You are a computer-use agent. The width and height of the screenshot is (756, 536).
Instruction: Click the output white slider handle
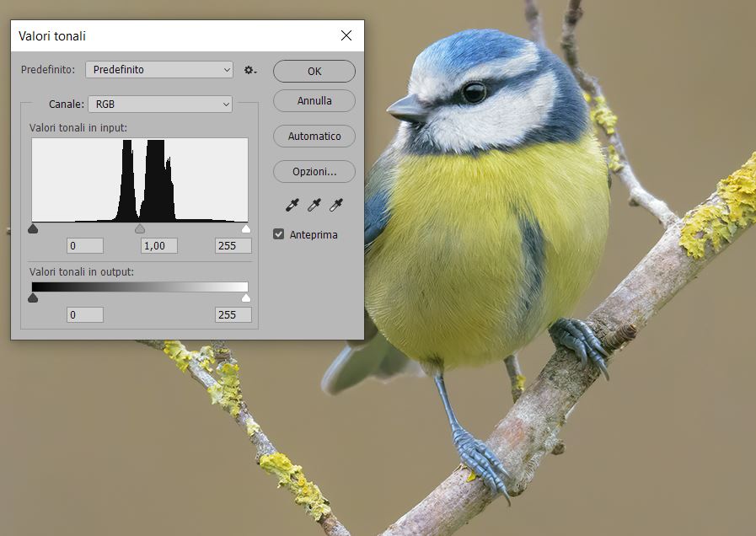246,297
